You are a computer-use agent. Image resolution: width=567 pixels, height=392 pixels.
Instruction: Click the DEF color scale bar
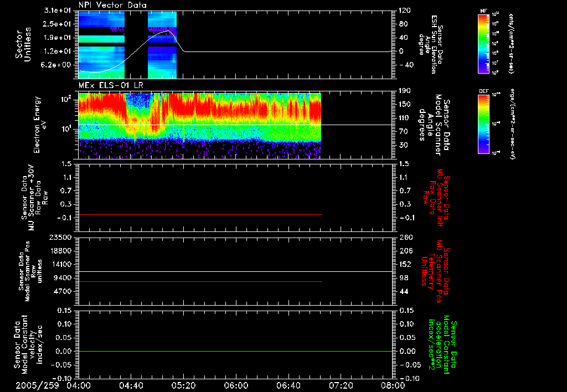point(484,124)
